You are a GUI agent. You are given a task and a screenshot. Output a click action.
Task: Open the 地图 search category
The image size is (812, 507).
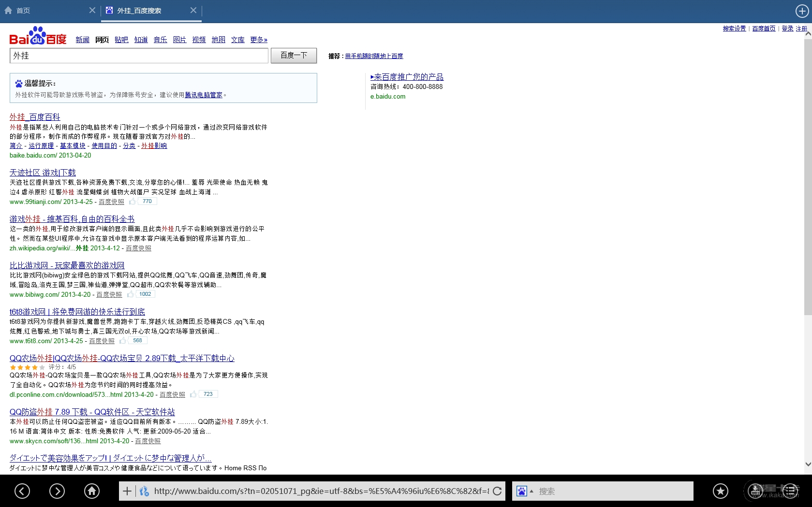pyautogui.click(x=218, y=40)
